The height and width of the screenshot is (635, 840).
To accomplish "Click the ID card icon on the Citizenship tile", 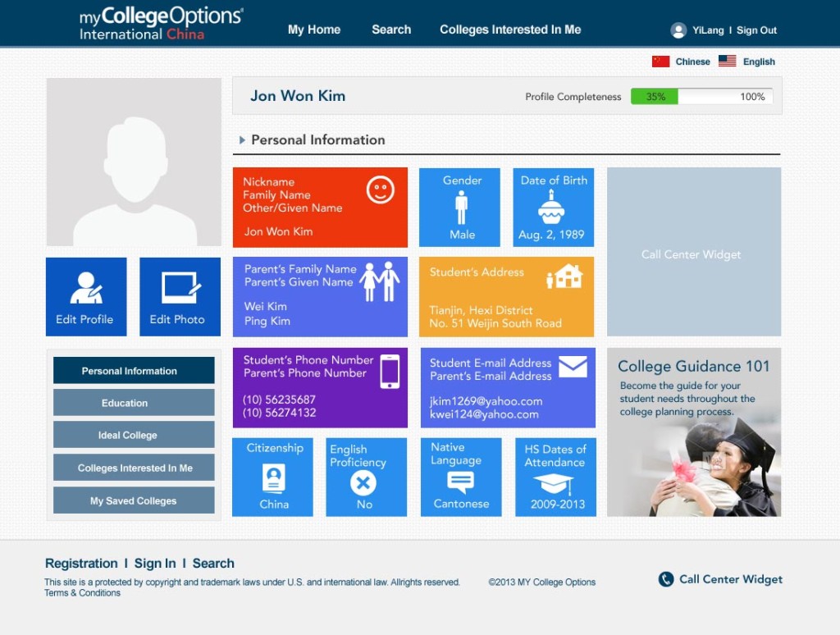I will coord(272,477).
